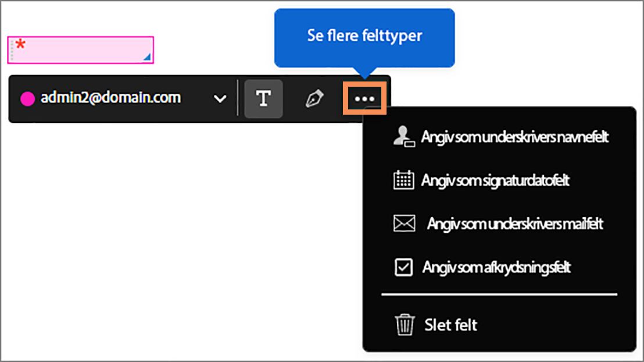Click the checkbox icon for afkrydsningsfelt
Viewport: 644px width, 362px height.
point(403,267)
